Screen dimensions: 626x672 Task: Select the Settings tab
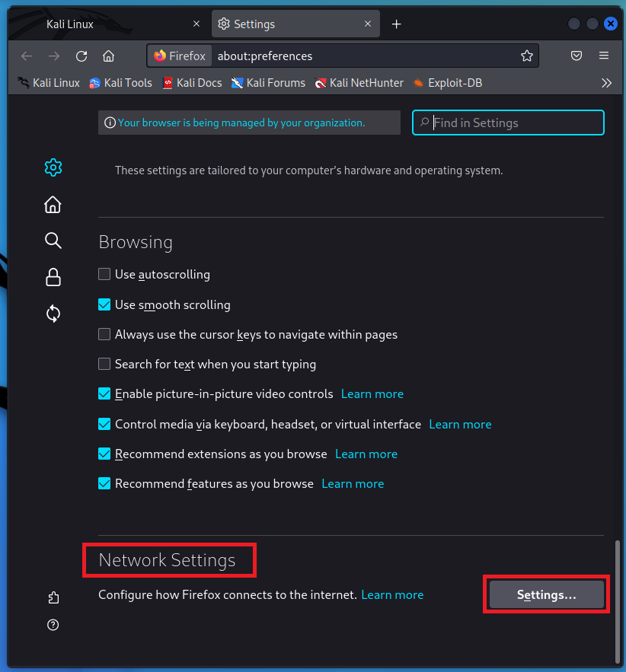[295, 24]
